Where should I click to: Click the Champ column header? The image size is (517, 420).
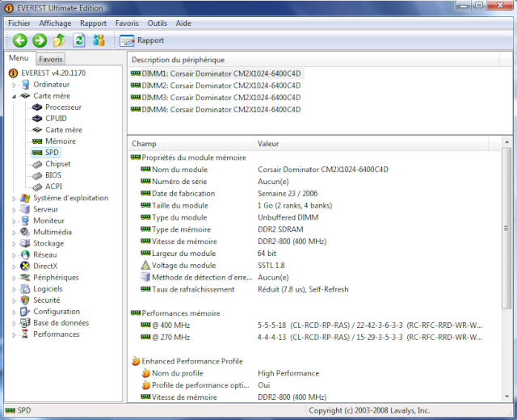coord(191,144)
